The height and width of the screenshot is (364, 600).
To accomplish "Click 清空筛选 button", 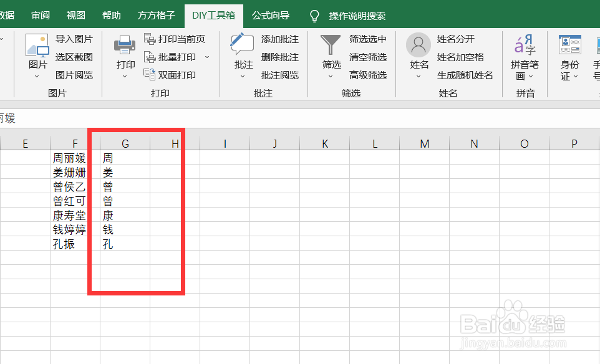I will click(368, 57).
